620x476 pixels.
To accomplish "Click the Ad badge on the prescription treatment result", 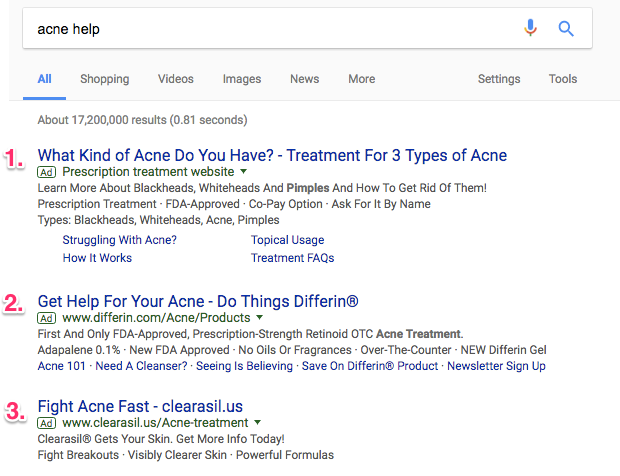I will point(46,172).
